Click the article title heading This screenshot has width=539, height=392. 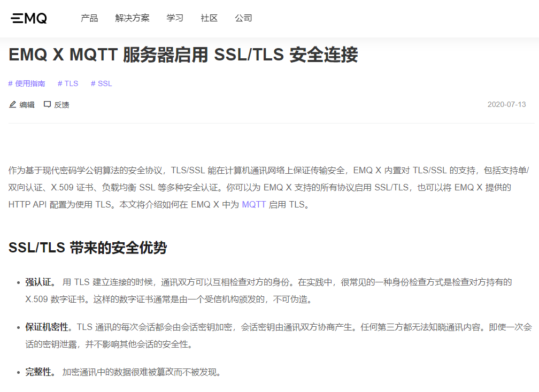pyautogui.click(x=183, y=55)
